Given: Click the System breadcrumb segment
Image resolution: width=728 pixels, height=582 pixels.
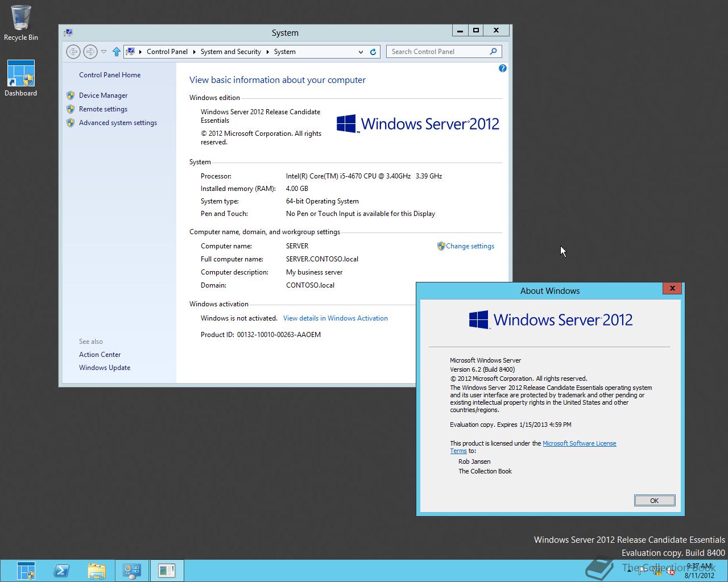Looking at the screenshot, I should tap(284, 52).
